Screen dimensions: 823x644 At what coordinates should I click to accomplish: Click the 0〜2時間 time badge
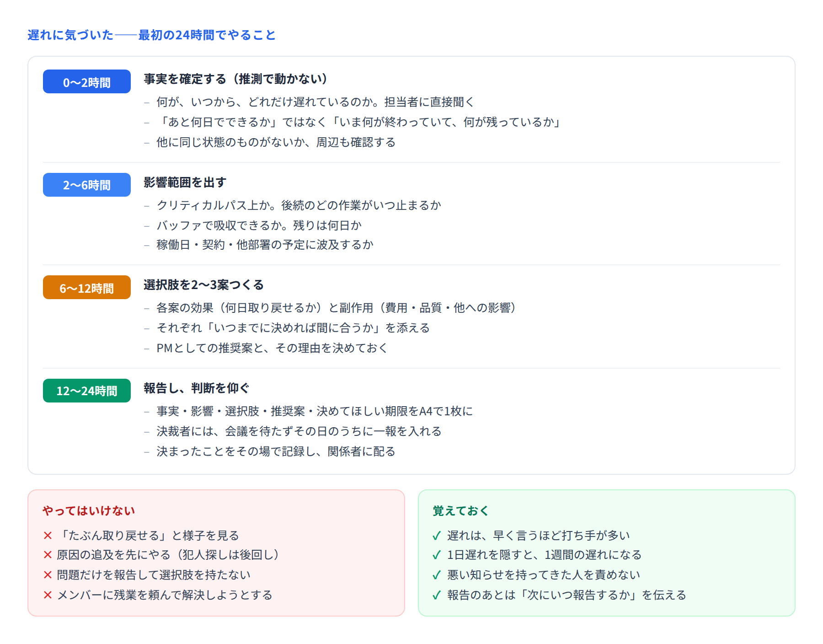click(87, 82)
